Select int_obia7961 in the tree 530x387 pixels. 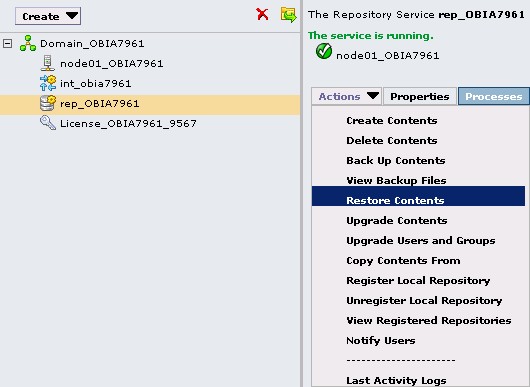point(95,83)
